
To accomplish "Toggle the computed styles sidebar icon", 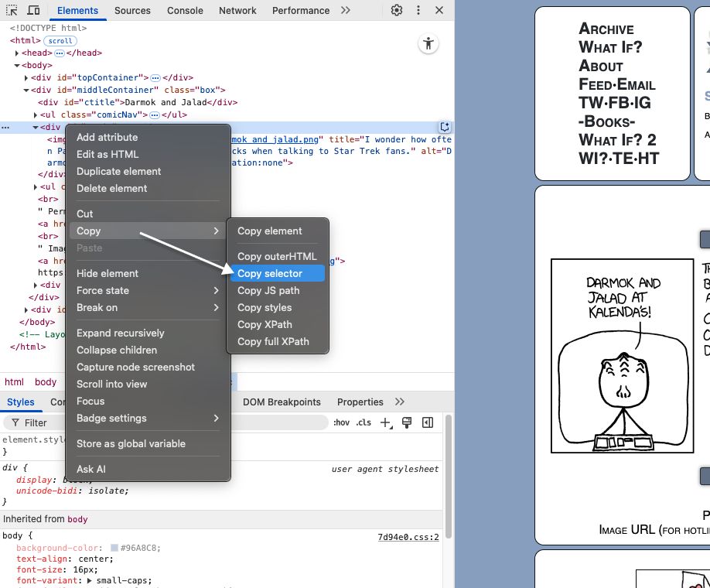I will tap(427, 422).
